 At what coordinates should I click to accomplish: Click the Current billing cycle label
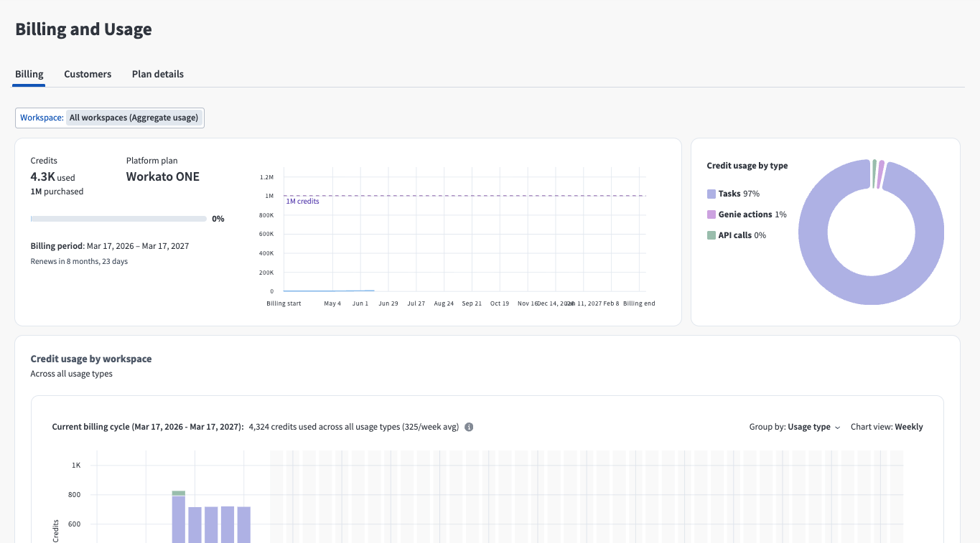pos(148,427)
